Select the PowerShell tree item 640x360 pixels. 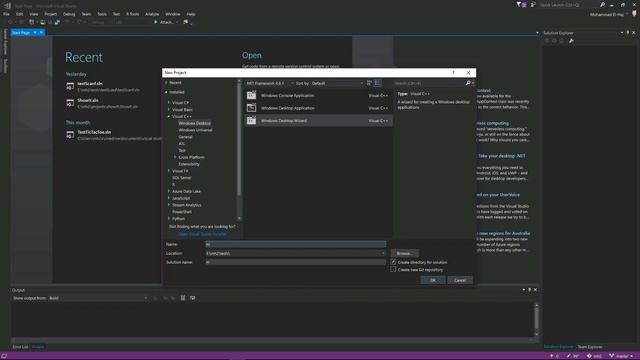pos(182,212)
